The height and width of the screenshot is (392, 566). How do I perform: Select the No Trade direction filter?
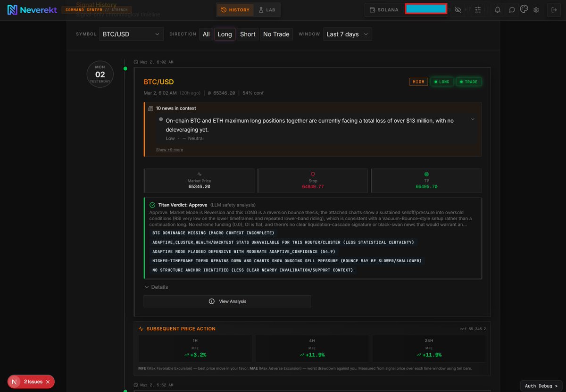click(276, 34)
